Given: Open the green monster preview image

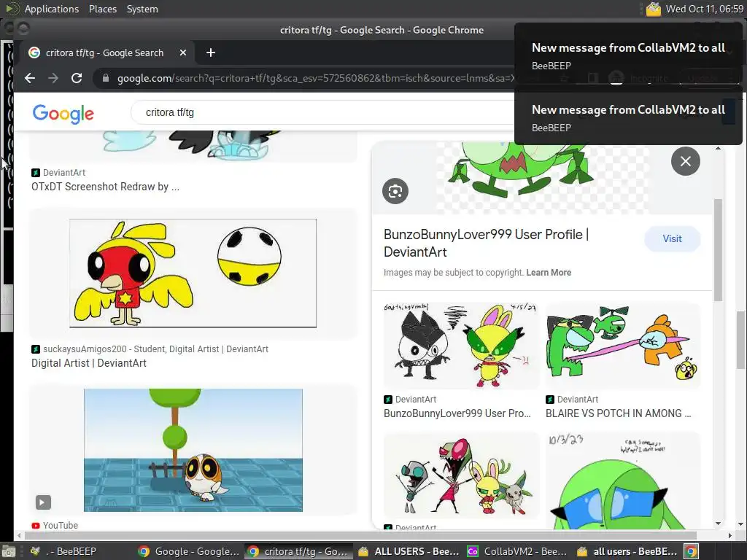Looking at the screenshot, I should pos(542,176).
